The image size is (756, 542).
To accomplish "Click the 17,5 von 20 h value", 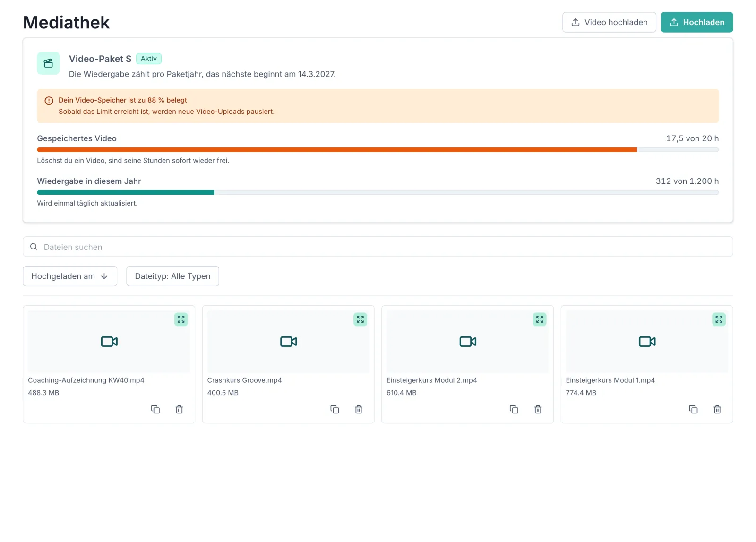I will pyautogui.click(x=692, y=138).
